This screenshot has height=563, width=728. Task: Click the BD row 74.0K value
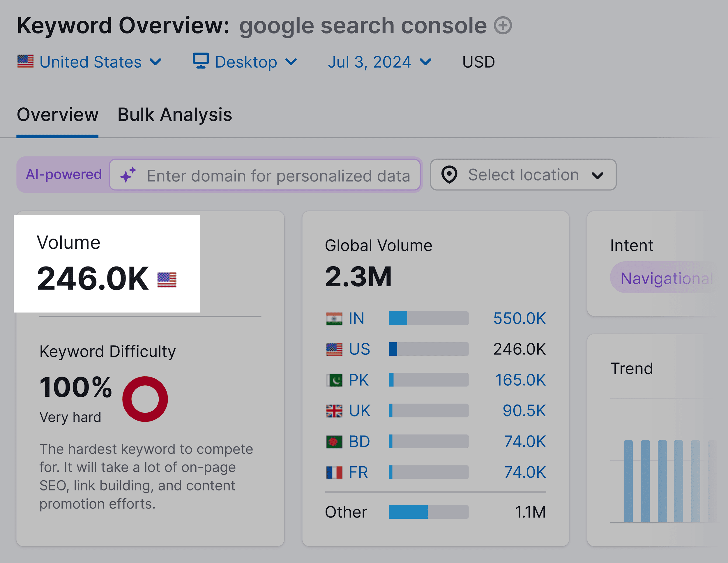(525, 442)
